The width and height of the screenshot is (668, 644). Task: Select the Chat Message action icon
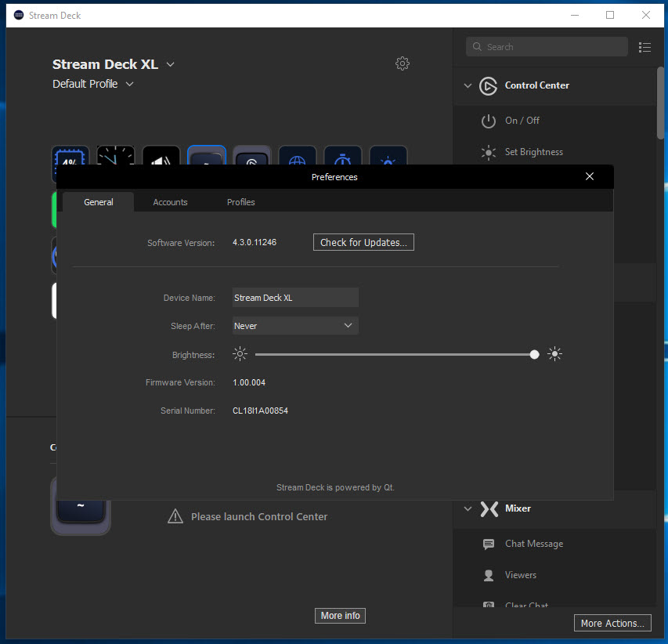click(488, 545)
